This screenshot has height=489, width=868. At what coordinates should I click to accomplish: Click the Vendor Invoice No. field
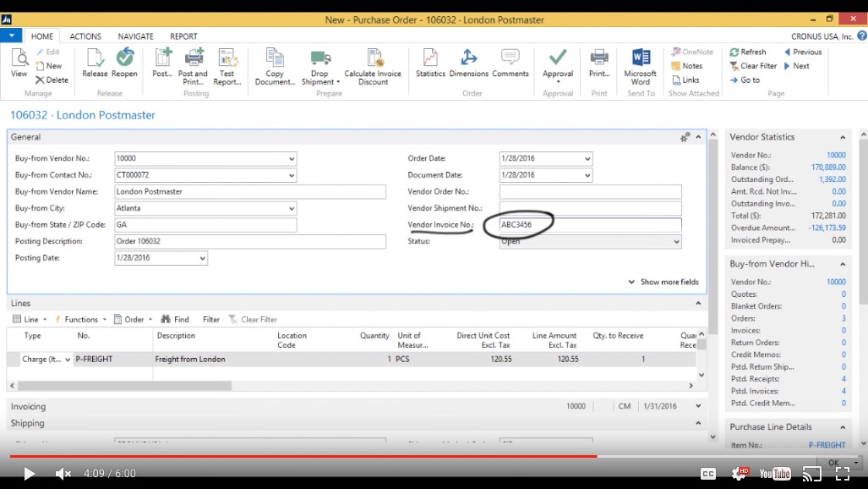pyautogui.click(x=590, y=224)
